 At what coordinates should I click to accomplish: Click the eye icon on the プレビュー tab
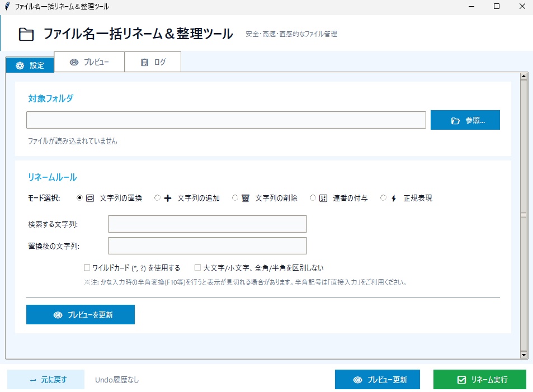tap(74, 62)
